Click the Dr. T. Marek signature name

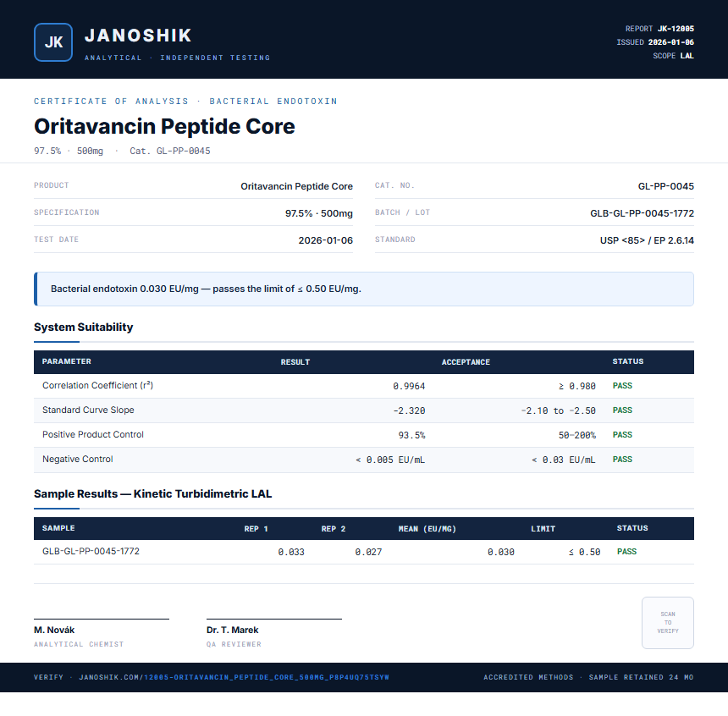(x=233, y=631)
